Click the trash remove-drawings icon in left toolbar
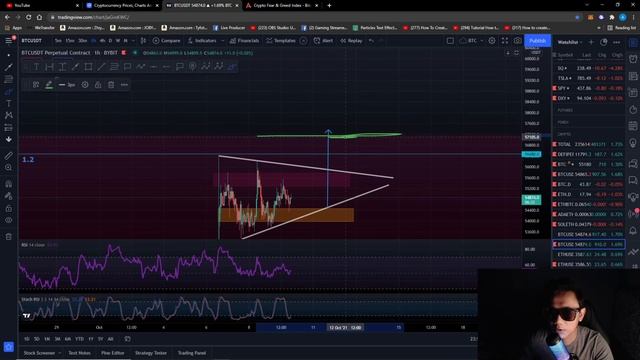 9,236
